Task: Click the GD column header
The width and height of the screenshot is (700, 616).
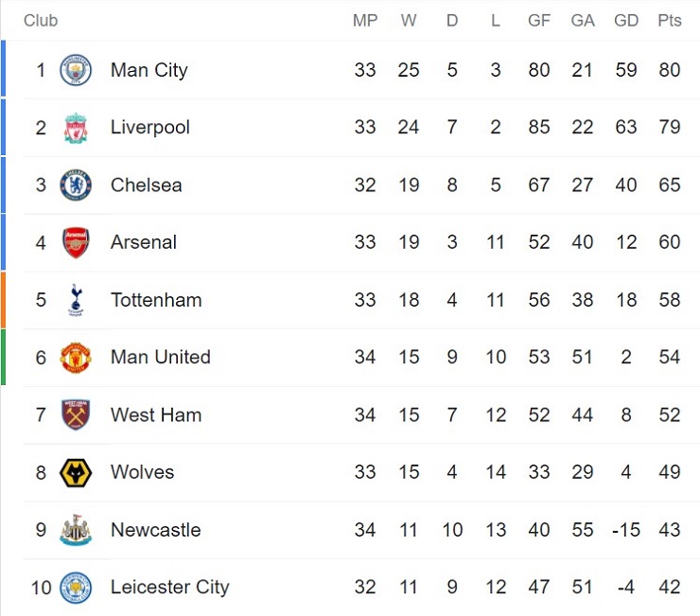Action: pyautogui.click(x=625, y=21)
